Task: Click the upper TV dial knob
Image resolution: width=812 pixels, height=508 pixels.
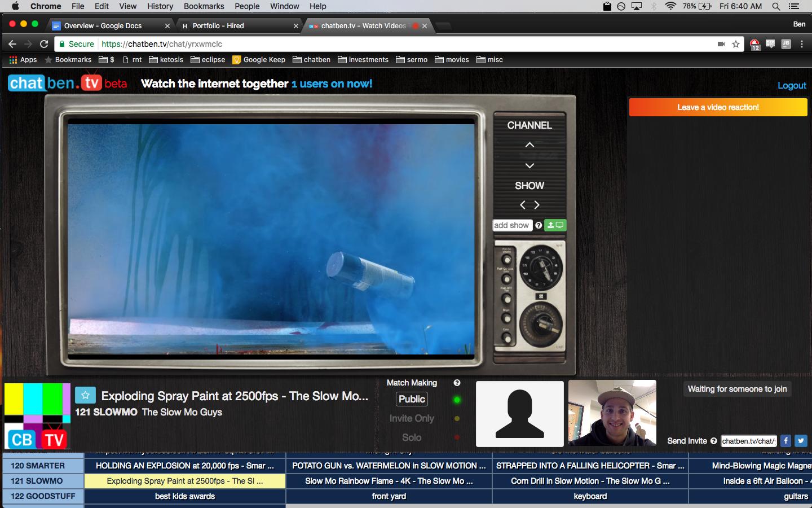Action: 541,267
